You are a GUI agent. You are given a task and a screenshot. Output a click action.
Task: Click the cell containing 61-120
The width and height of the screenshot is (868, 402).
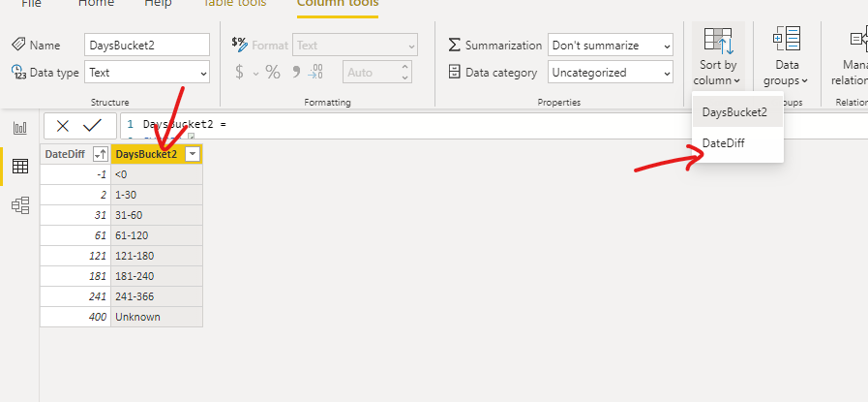pyautogui.click(x=157, y=235)
